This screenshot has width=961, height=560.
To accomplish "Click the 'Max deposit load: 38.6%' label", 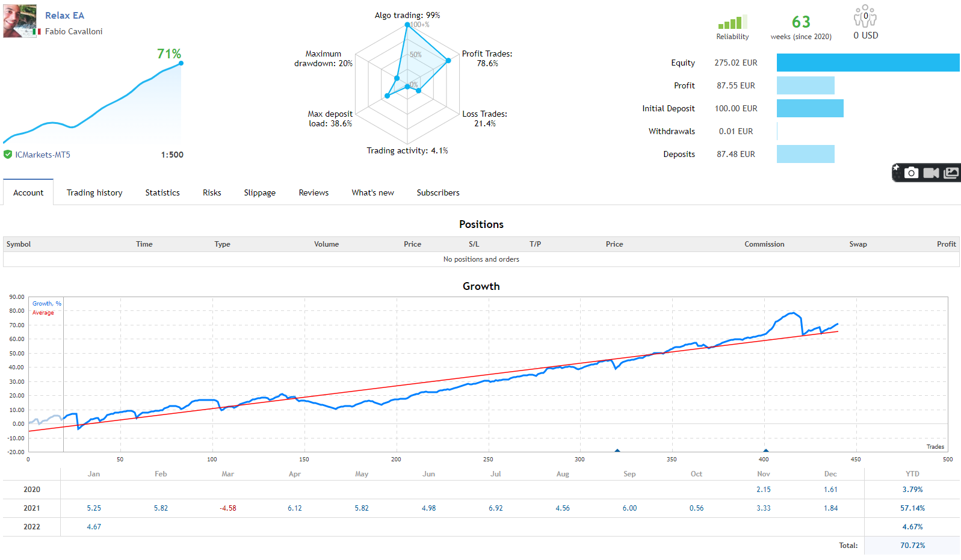I will tap(330, 118).
